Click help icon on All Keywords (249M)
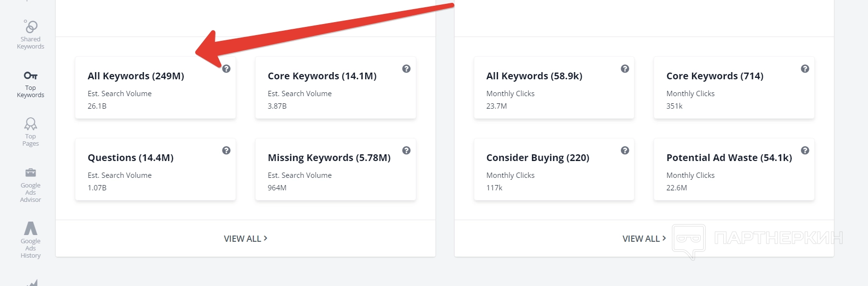 [226, 69]
